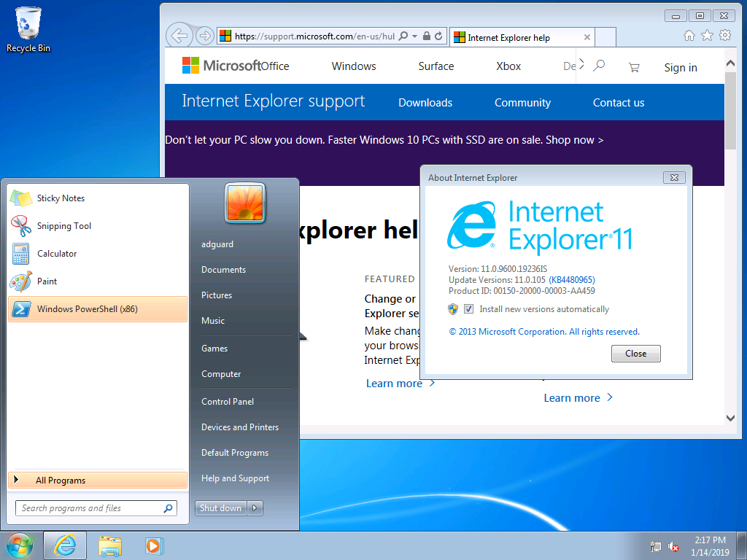Image resolution: width=747 pixels, height=560 pixels.
Task: Click the left featured Learn more link
Action: click(x=400, y=384)
